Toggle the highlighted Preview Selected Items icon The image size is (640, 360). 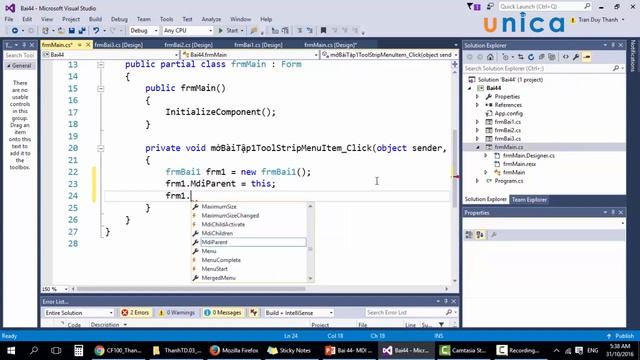pos(587,57)
